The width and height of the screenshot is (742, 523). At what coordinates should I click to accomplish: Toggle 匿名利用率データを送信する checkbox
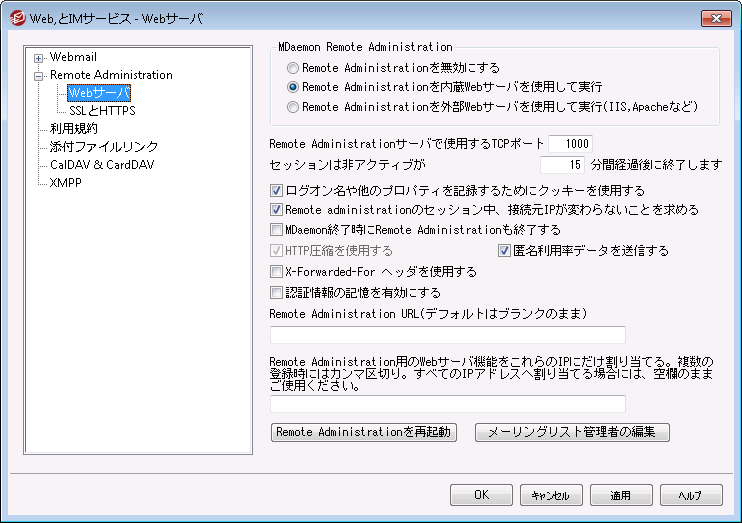505,251
